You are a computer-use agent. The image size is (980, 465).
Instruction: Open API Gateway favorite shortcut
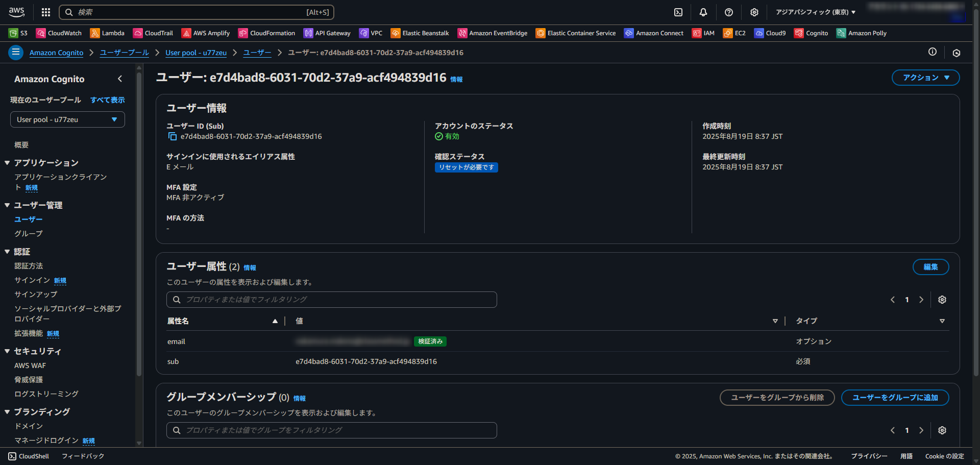point(327,33)
